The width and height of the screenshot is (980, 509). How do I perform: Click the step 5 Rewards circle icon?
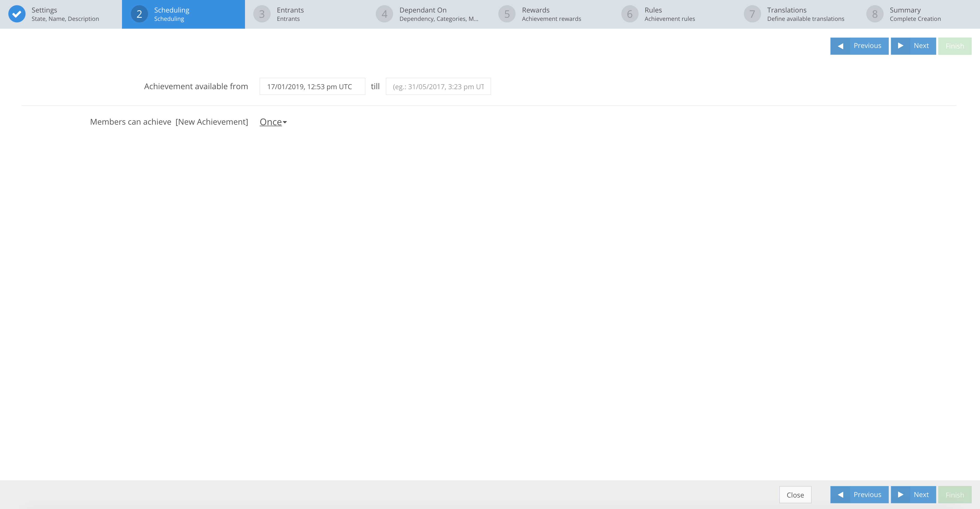pos(507,14)
